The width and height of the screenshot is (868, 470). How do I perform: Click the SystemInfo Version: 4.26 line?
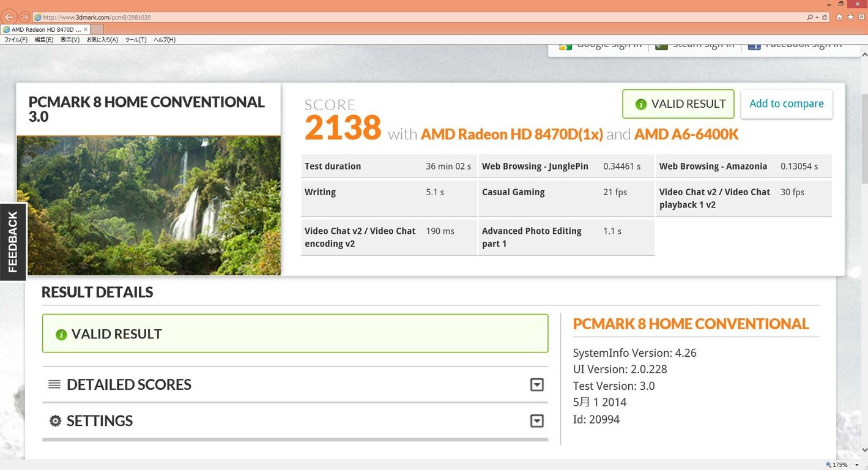click(635, 353)
